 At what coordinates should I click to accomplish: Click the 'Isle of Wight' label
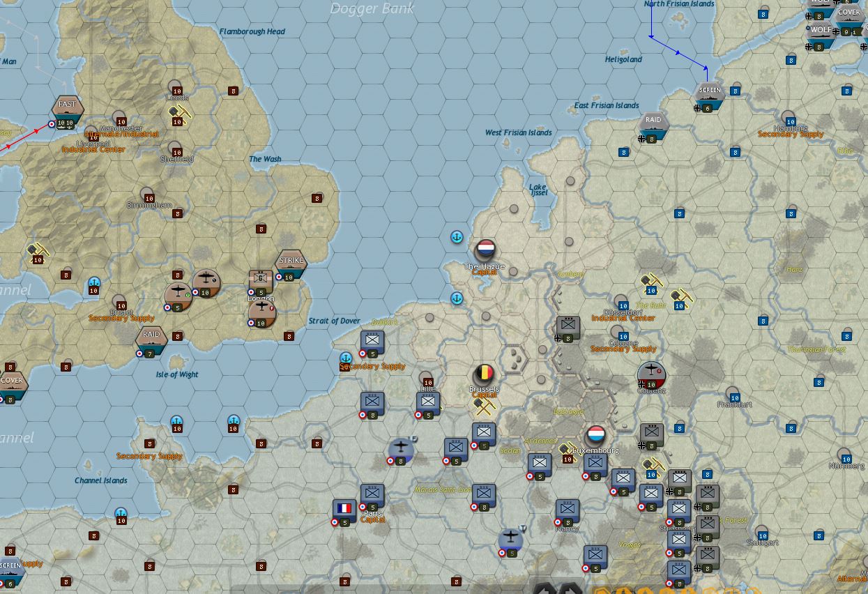[177, 374]
